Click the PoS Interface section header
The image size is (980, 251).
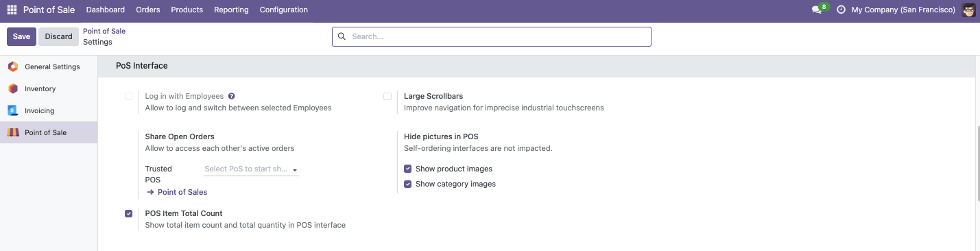tap(142, 66)
